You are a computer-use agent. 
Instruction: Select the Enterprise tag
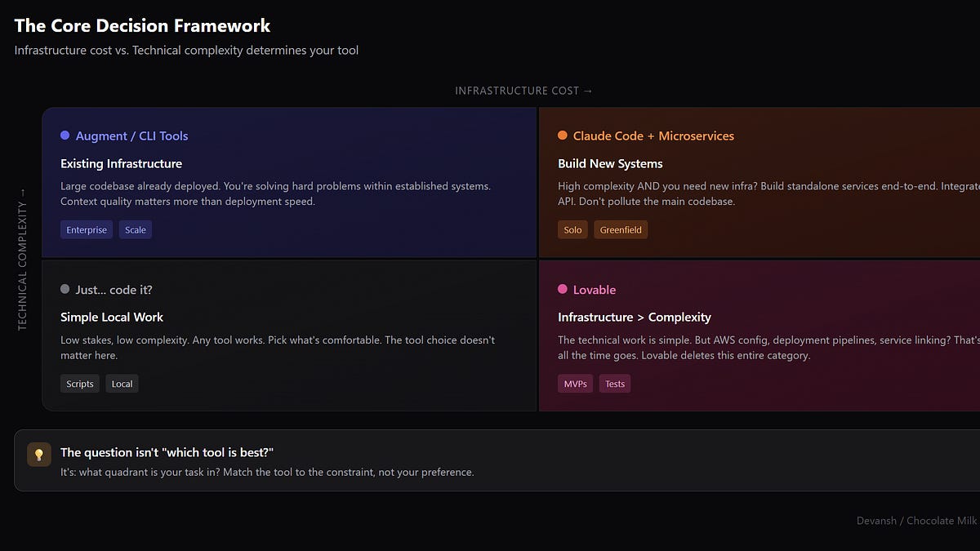[x=87, y=230]
